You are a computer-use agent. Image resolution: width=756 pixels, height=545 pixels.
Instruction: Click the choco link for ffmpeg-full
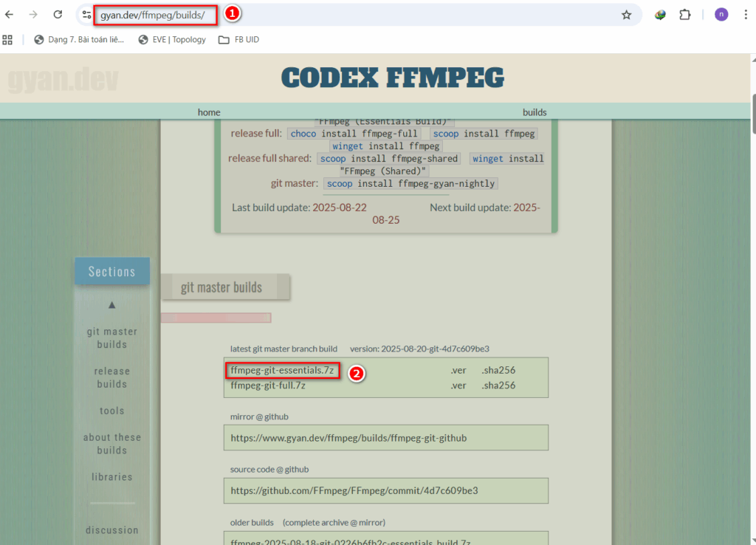tap(303, 134)
